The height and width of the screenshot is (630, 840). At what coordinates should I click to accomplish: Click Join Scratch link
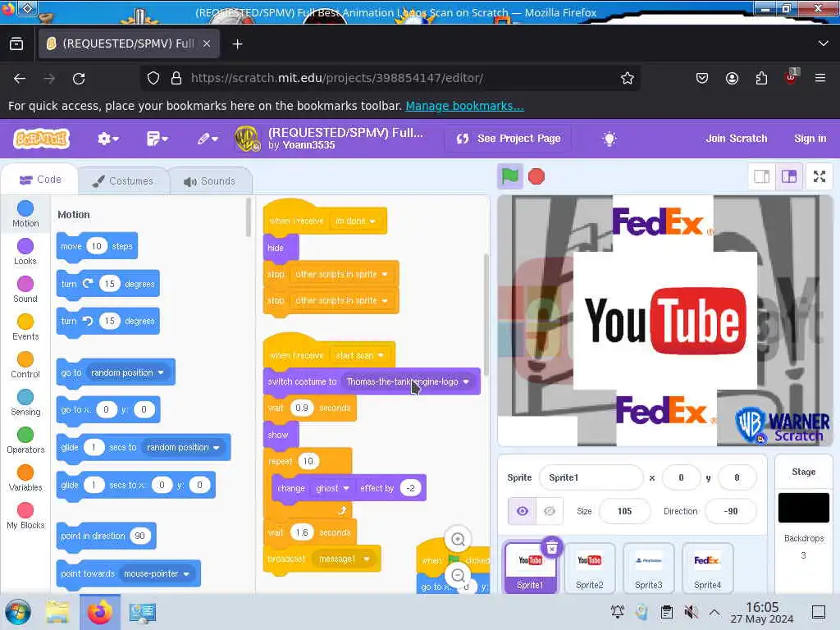(736, 138)
